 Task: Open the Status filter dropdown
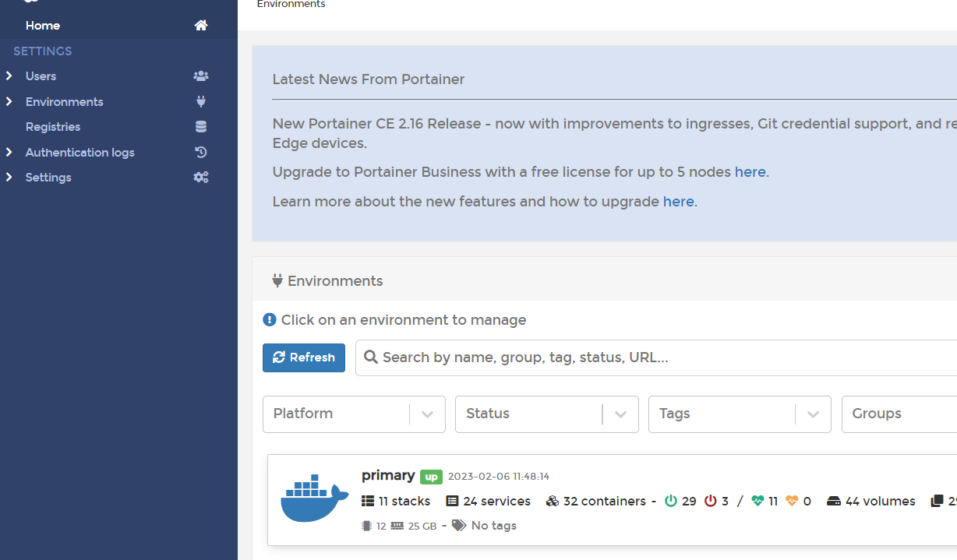point(547,414)
